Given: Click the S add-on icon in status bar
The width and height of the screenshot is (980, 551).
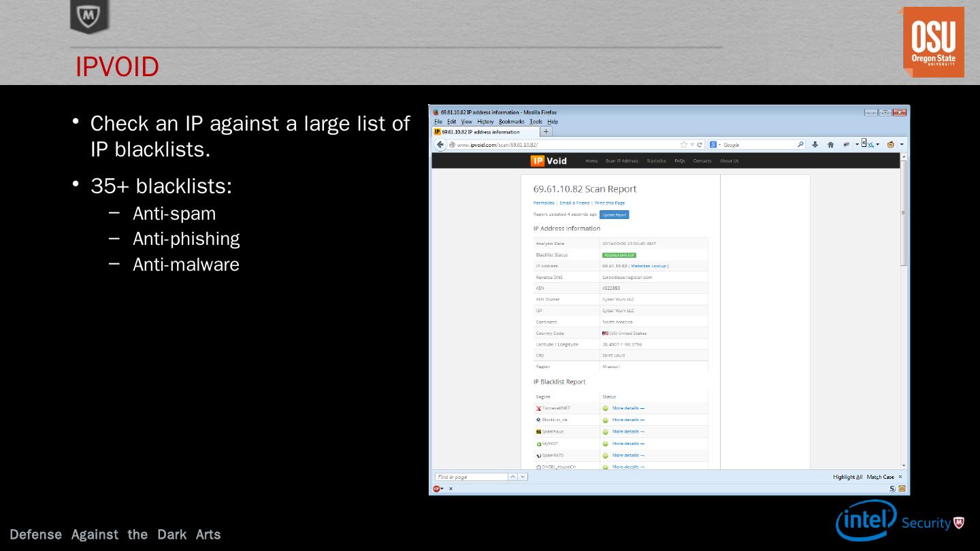Looking at the screenshot, I should click(892, 488).
